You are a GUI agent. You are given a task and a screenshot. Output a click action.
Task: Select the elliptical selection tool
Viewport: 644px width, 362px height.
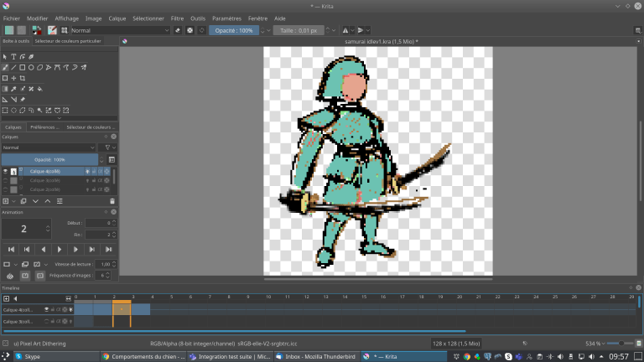click(x=13, y=110)
